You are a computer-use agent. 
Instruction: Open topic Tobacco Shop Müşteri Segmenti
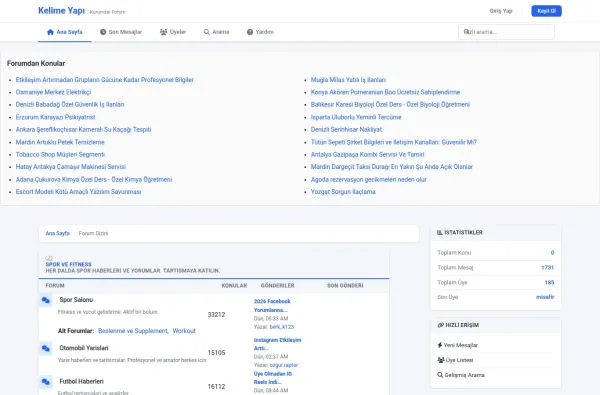(x=60, y=154)
